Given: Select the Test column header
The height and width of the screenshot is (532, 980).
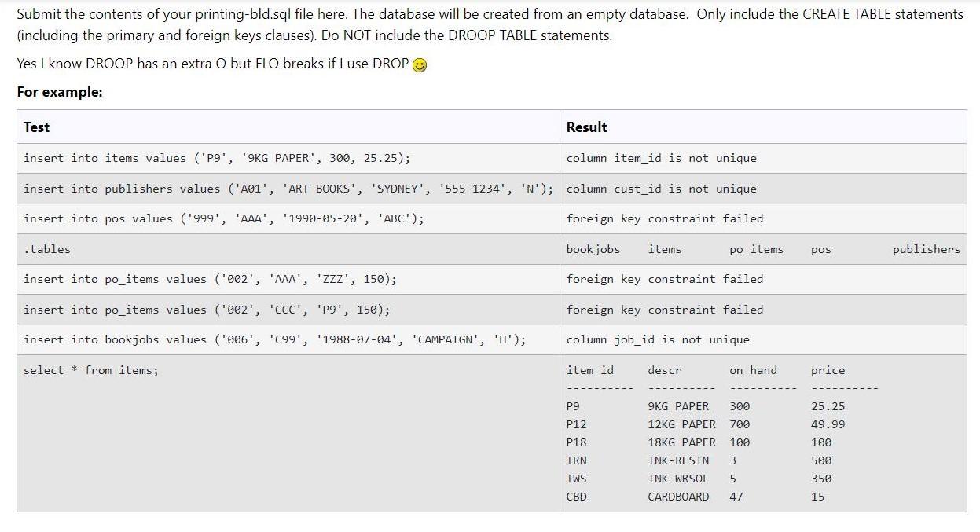Looking at the screenshot, I should [x=36, y=127].
